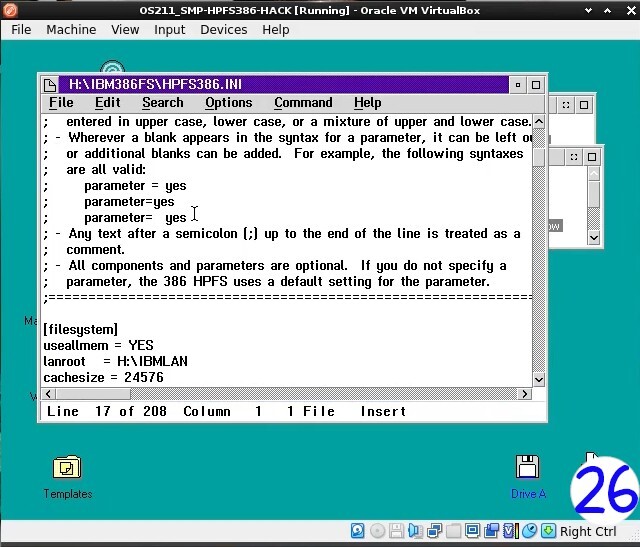
Task: Click the "[filesystem]" section header line
Action: tap(80, 329)
